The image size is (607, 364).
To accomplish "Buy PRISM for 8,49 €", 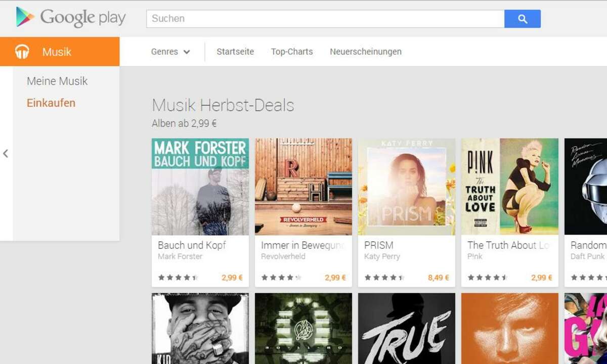I will click(439, 278).
